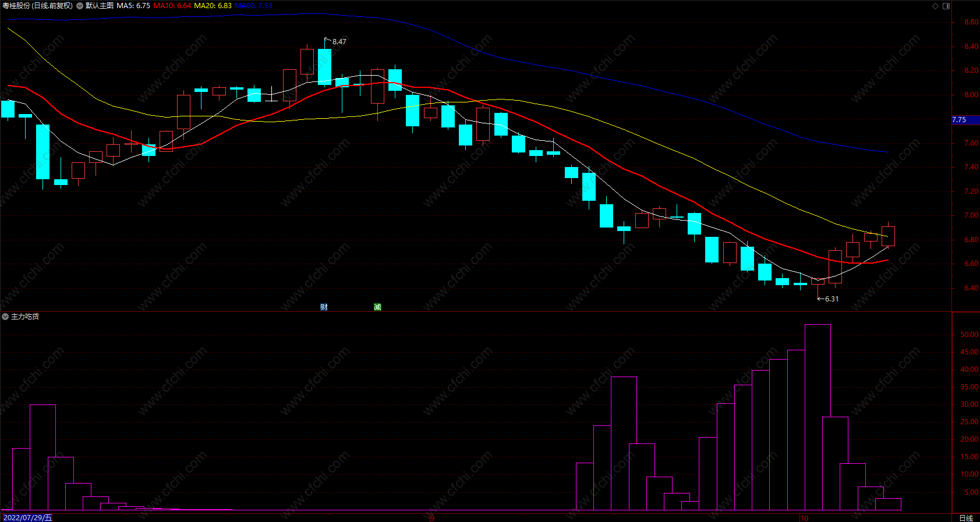
Task: Click the 7.00 price axis label
Action: tap(971, 215)
